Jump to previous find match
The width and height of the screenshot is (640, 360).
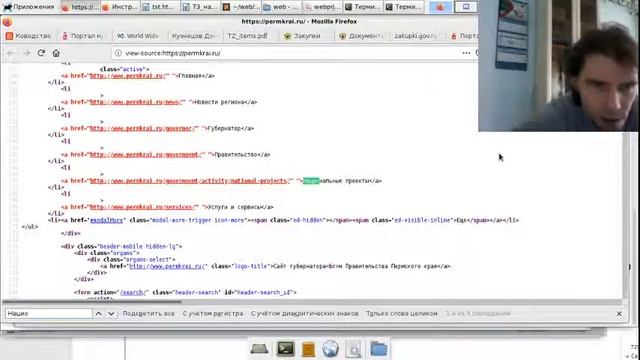[x=99, y=313]
